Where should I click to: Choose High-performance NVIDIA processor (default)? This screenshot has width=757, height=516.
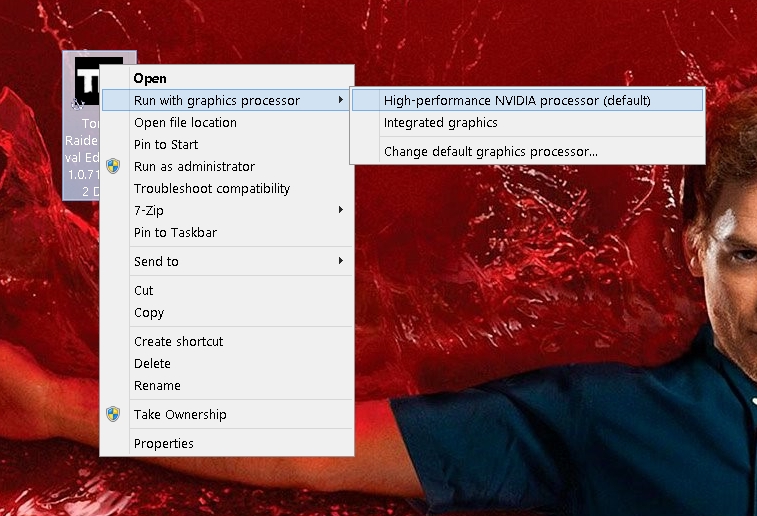coord(527,100)
